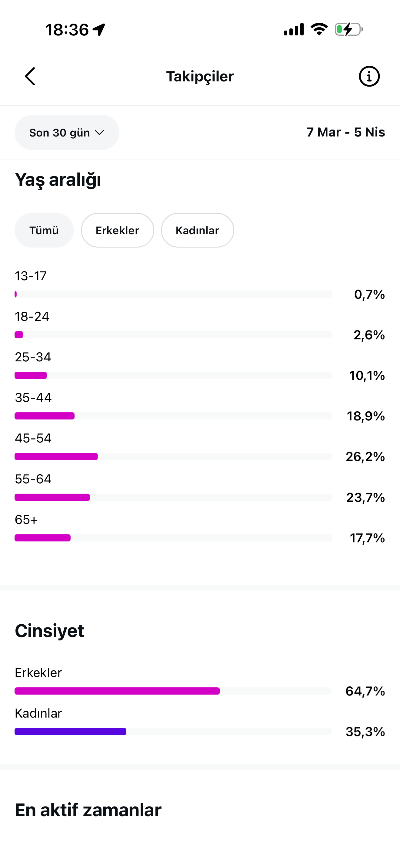Open the info icon next to Takipçiler
This screenshot has height=868, width=400.
click(x=369, y=76)
